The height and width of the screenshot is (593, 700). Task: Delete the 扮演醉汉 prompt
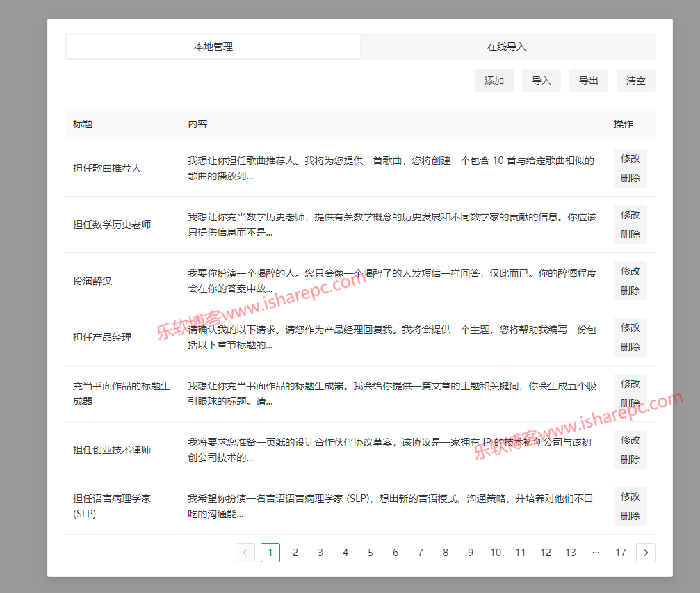pyautogui.click(x=630, y=291)
